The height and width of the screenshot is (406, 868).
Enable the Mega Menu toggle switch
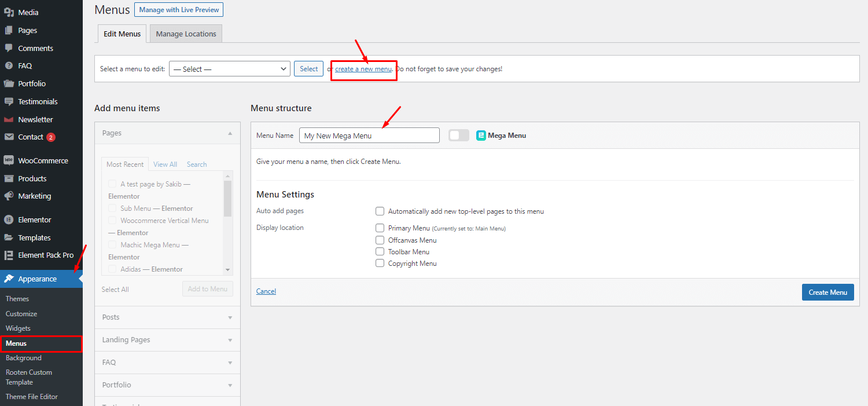458,135
